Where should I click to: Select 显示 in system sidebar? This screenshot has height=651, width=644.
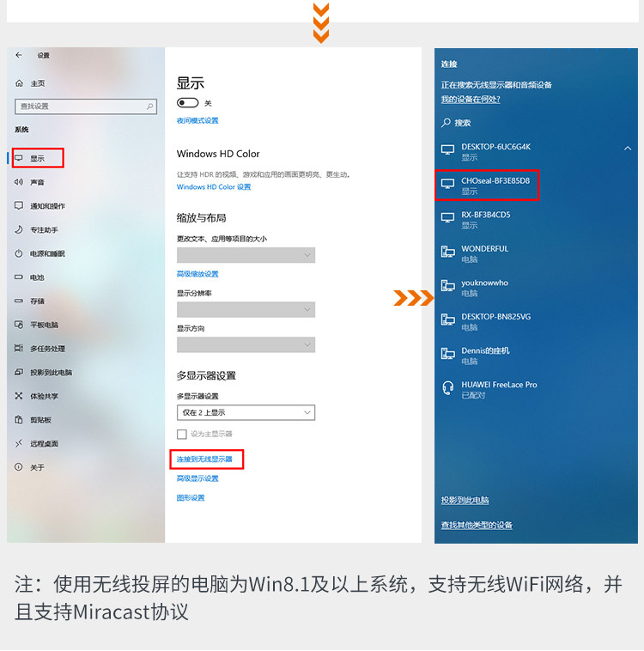38,158
